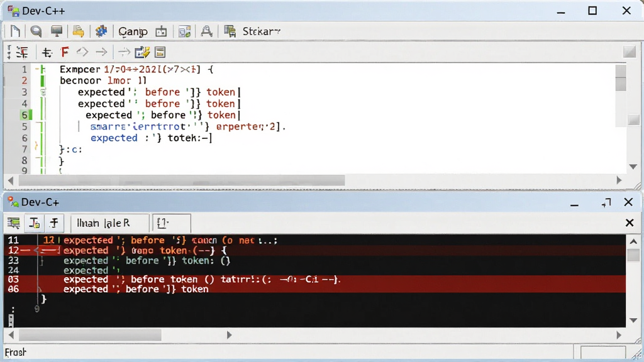Click the gray left-arrow back icon
Viewport: 644px width, 362px height.
point(82,52)
